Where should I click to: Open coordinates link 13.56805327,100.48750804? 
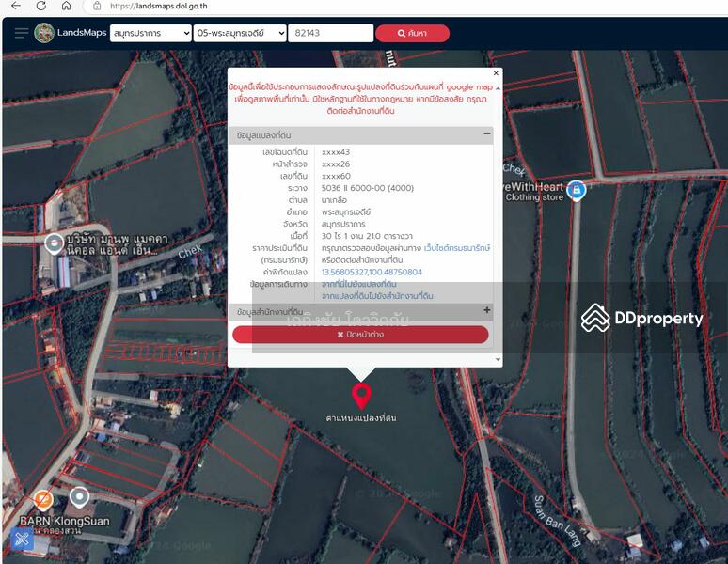pyautogui.click(x=372, y=273)
